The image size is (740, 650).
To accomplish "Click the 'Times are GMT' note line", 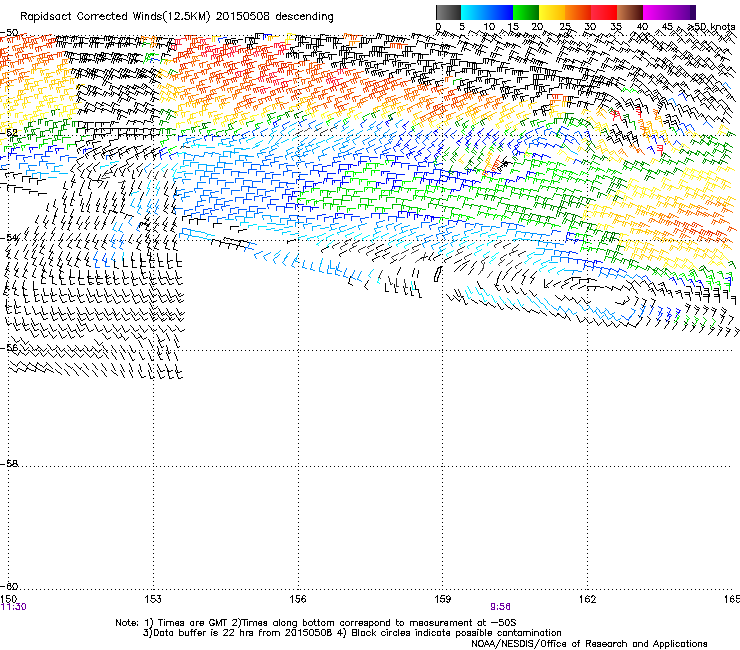I will click(x=316, y=623).
